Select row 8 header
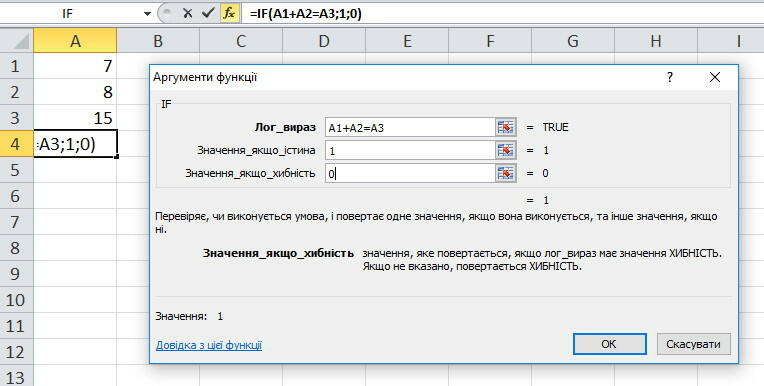This screenshot has width=764, height=386. point(16,248)
